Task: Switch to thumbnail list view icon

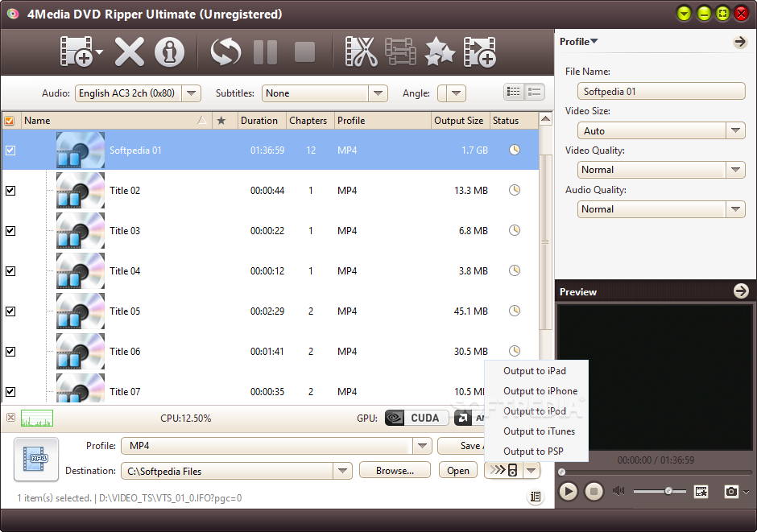Action: pos(514,92)
